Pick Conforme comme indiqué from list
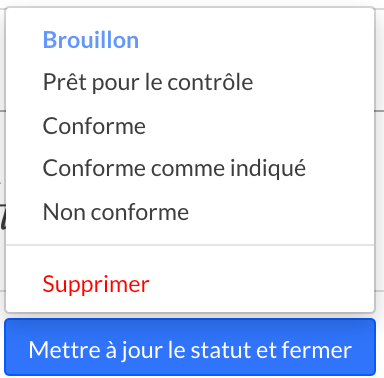 coord(190,168)
